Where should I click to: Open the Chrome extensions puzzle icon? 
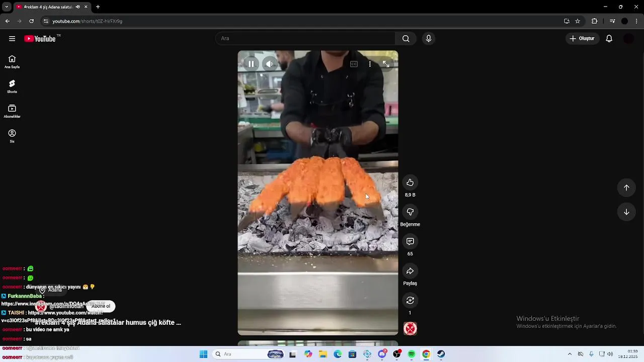point(594,21)
